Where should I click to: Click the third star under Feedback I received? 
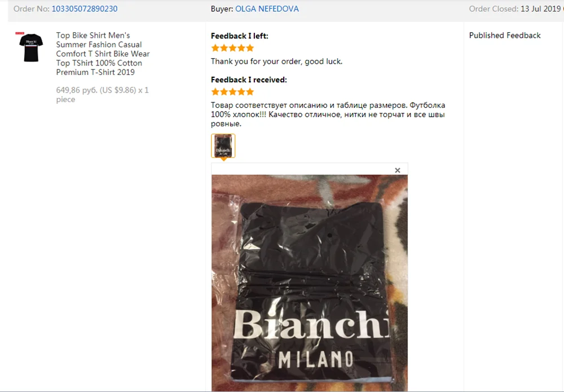tap(233, 92)
